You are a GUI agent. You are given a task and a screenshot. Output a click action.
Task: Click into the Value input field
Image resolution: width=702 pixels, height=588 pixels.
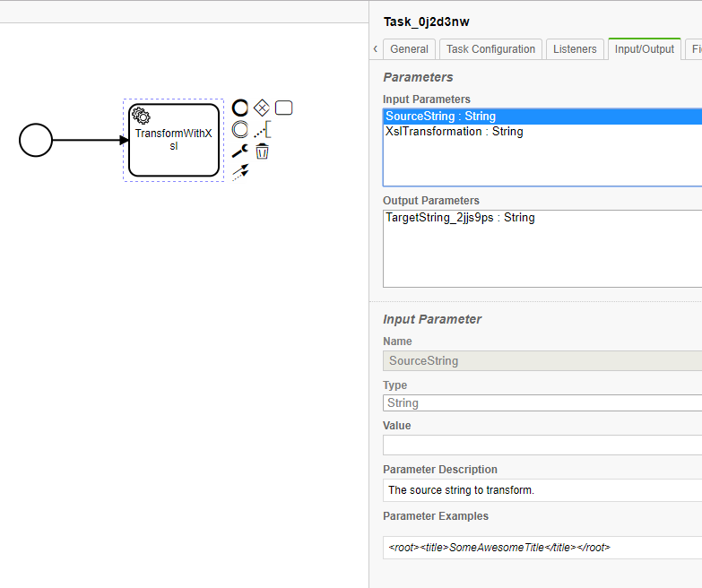(542, 445)
